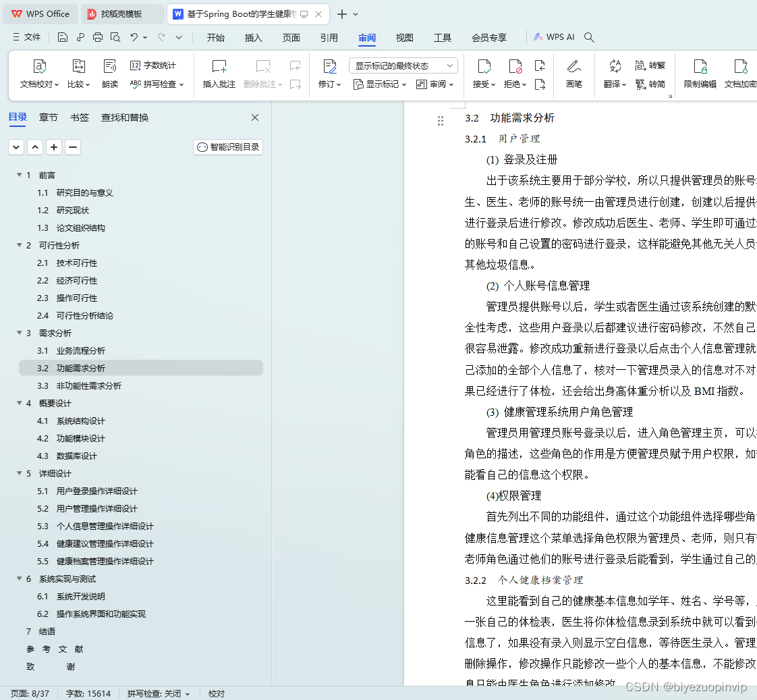The height and width of the screenshot is (700, 757).
Task: Jump to 5.4 健康建议管理操作详细设计
Action: pyautogui.click(x=96, y=544)
